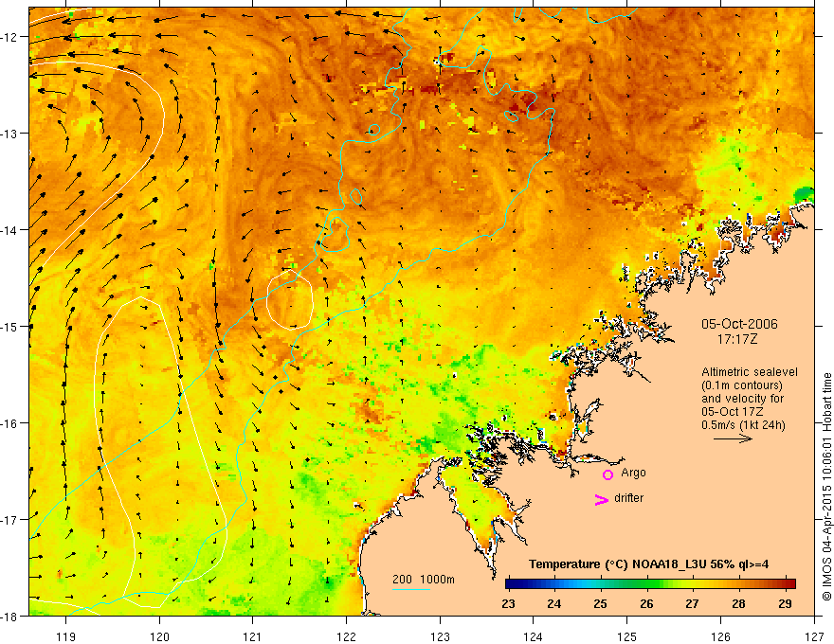This screenshot has width=834, height=644.
Task: Click the Temperature NOAA18_L3U title text
Action: point(648,564)
